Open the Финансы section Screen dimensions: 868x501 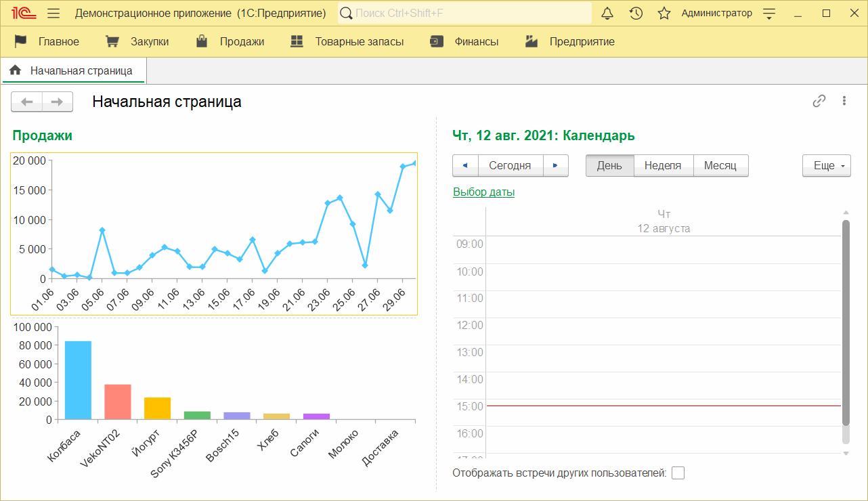464,42
